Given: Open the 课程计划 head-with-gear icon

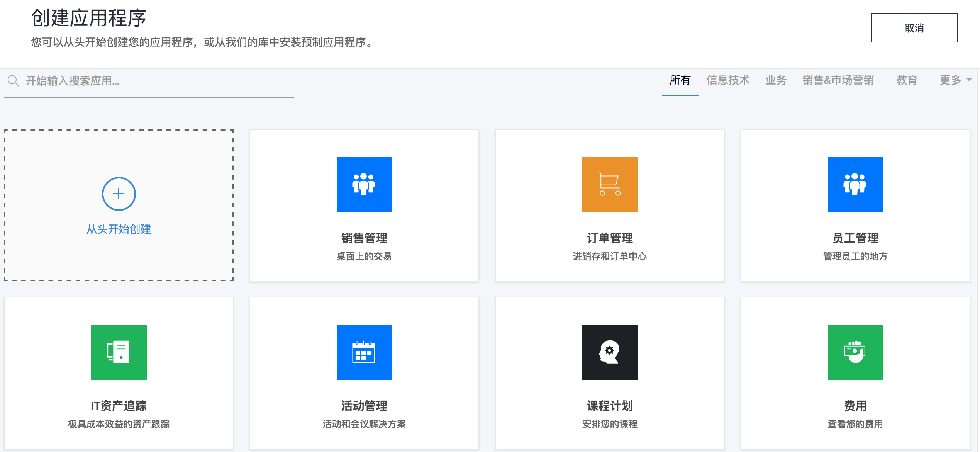Looking at the screenshot, I should pos(610,352).
